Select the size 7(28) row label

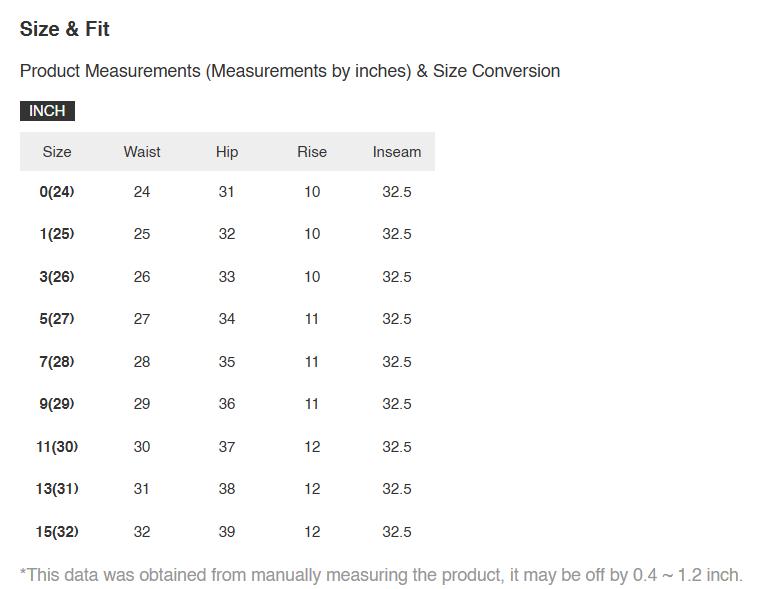(x=57, y=362)
